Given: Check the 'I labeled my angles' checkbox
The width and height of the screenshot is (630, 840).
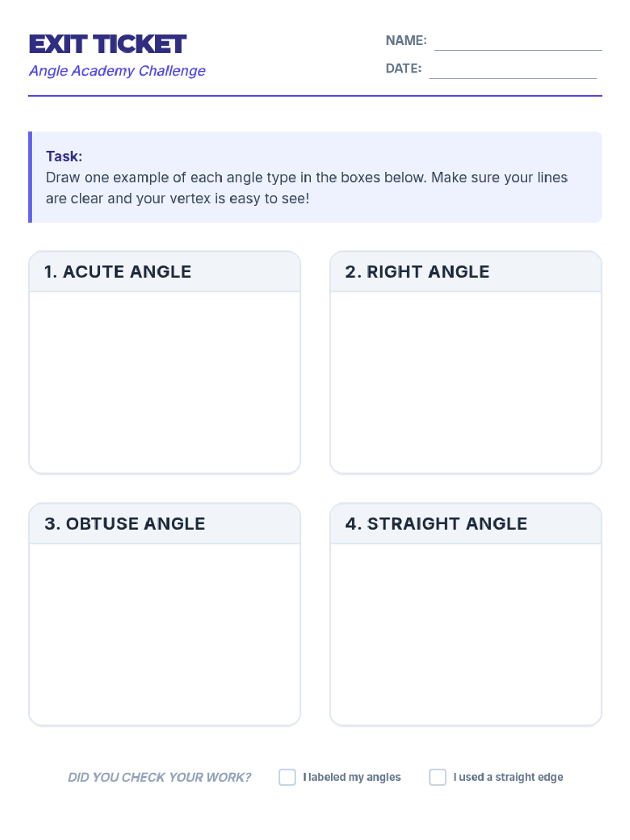Looking at the screenshot, I should (287, 777).
